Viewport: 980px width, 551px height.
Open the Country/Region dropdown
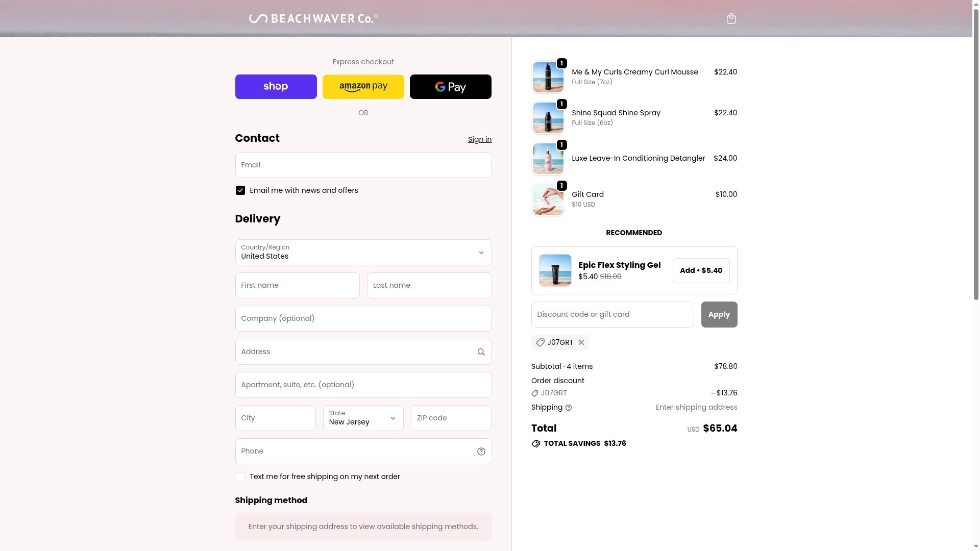click(x=363, y=253)
